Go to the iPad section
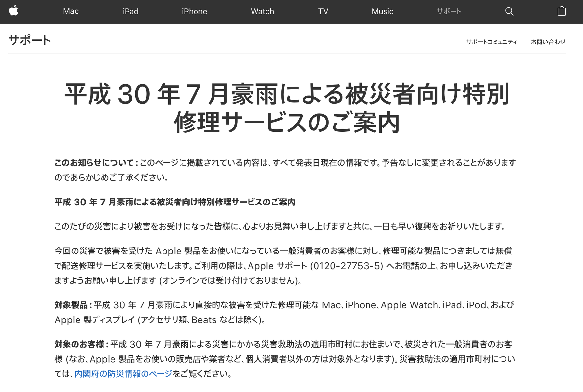Viewport: 583px width, 392px height. click(130, 11)
